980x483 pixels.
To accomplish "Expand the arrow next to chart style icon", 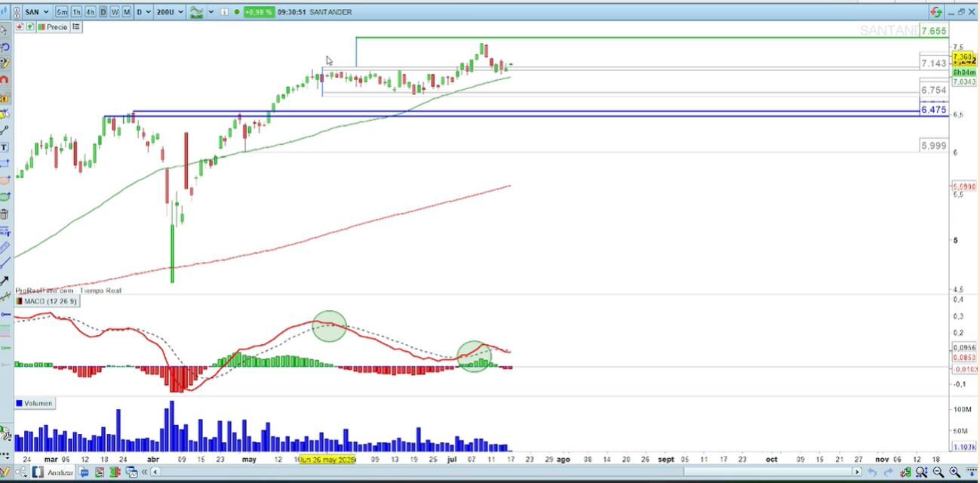I will click(210, 12).
